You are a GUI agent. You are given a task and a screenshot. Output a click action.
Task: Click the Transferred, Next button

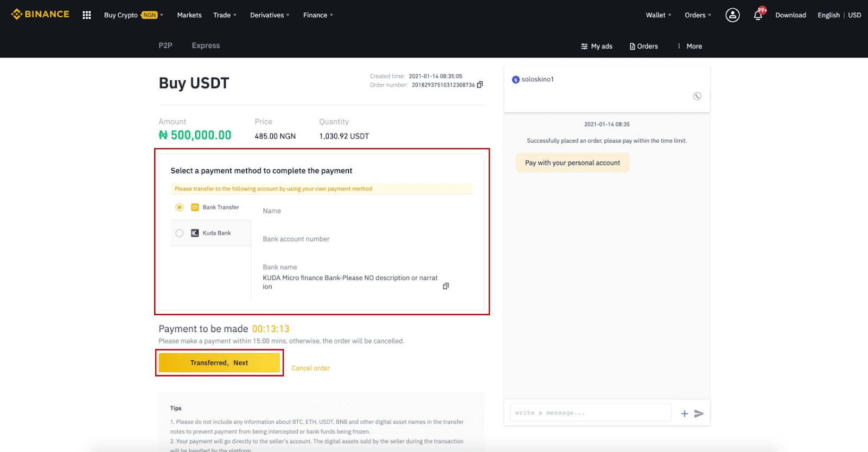[x=219, y=362]
